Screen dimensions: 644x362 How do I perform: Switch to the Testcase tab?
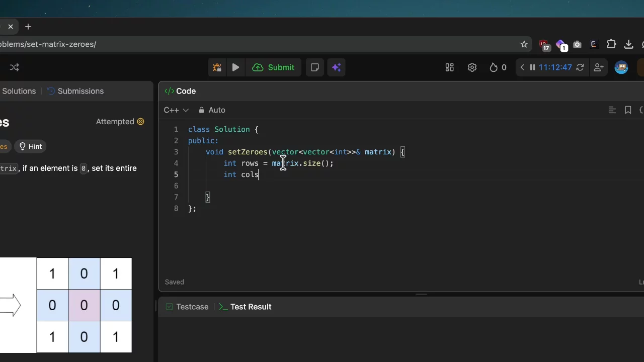(187, 307)
